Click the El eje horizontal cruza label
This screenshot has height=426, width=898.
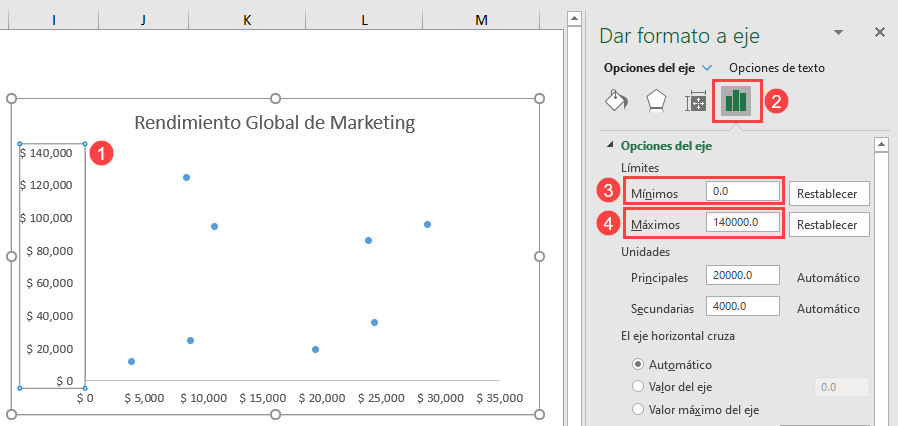pos(678,336)
